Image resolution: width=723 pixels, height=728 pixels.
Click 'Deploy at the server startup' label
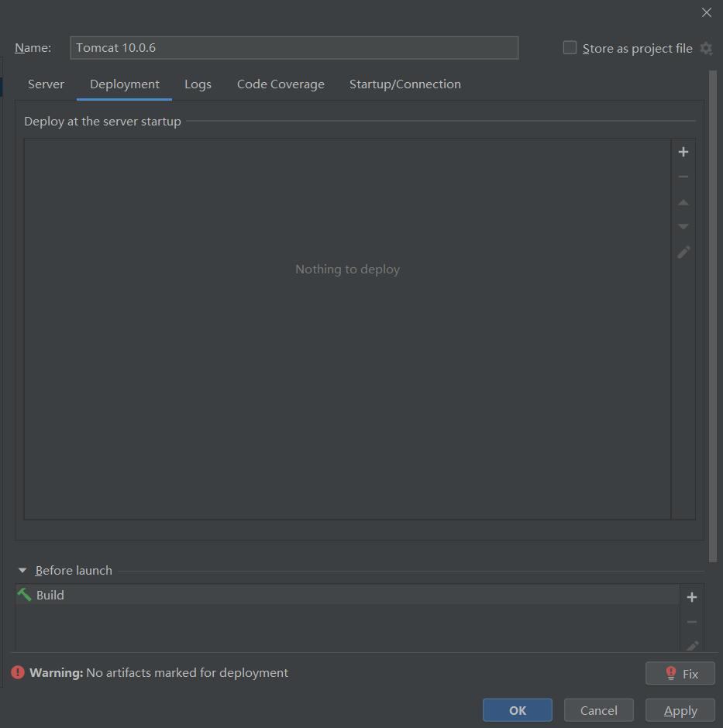[103, 121]
